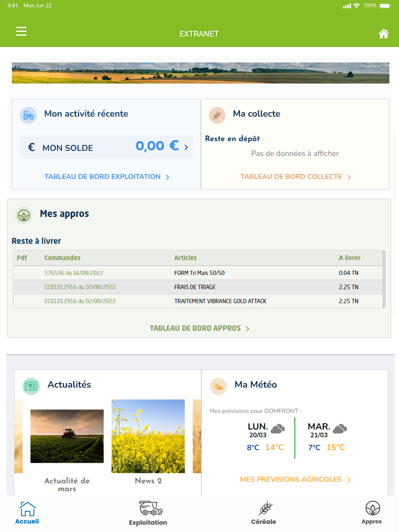Viewport: 399px width, 532px height.
Task: Click the Reste en dépôt heading
Action: tap(232, 138)
